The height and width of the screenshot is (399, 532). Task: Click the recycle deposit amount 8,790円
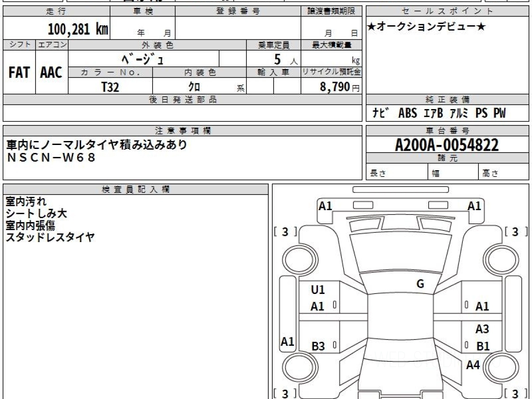(x=340, y=87)
